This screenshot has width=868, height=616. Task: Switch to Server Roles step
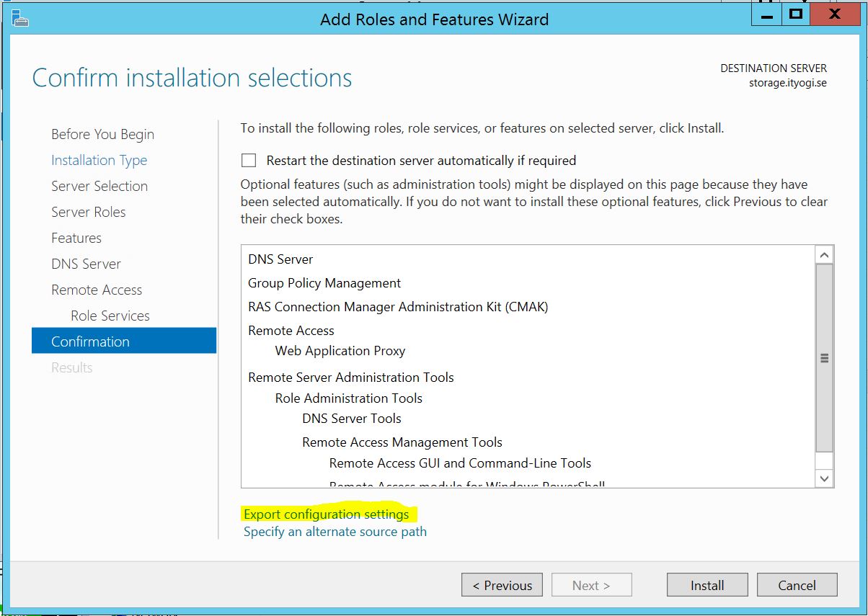pos(88,212)
